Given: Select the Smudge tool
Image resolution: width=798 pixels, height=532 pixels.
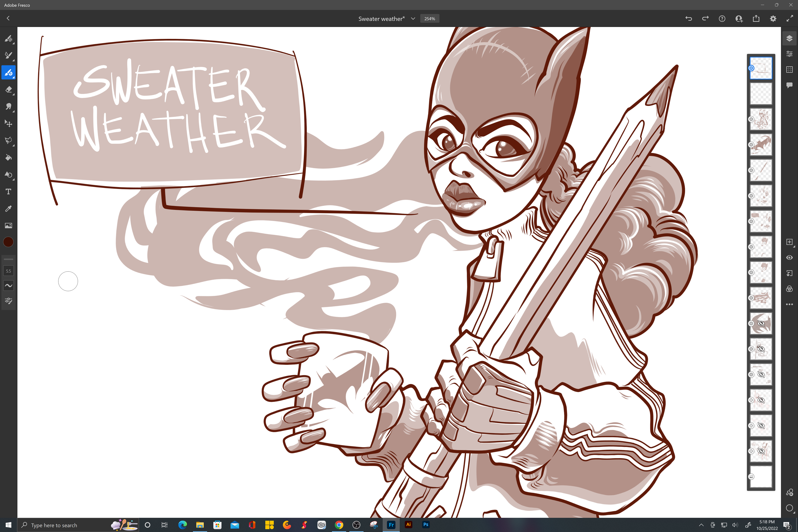Looking at the screenshot, I should tap(9, 107).
